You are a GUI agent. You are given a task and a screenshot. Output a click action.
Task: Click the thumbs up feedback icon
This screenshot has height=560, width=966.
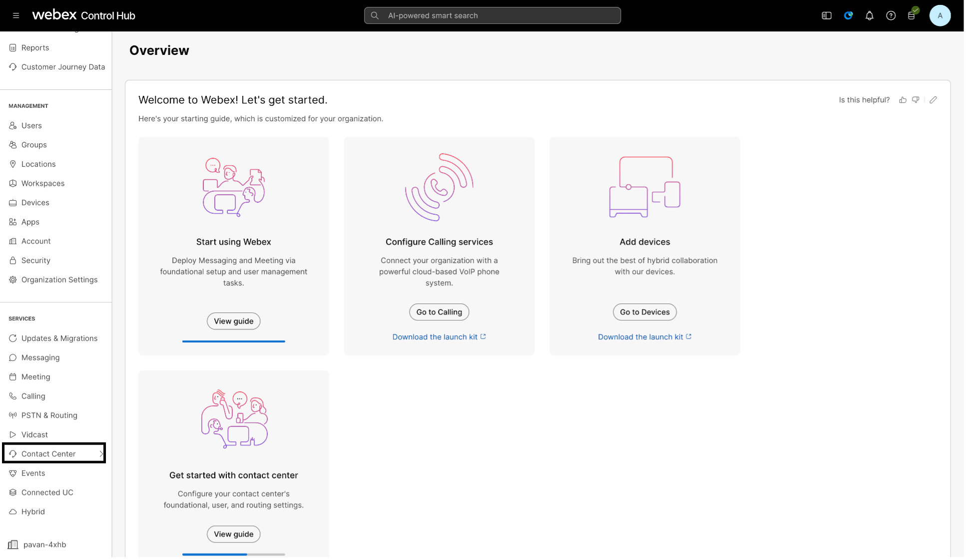[x=903, y=100]
